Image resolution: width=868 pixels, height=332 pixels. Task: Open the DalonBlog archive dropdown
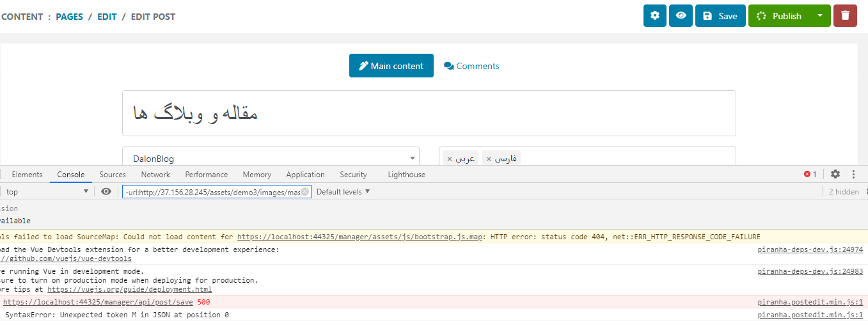(271, 159)
